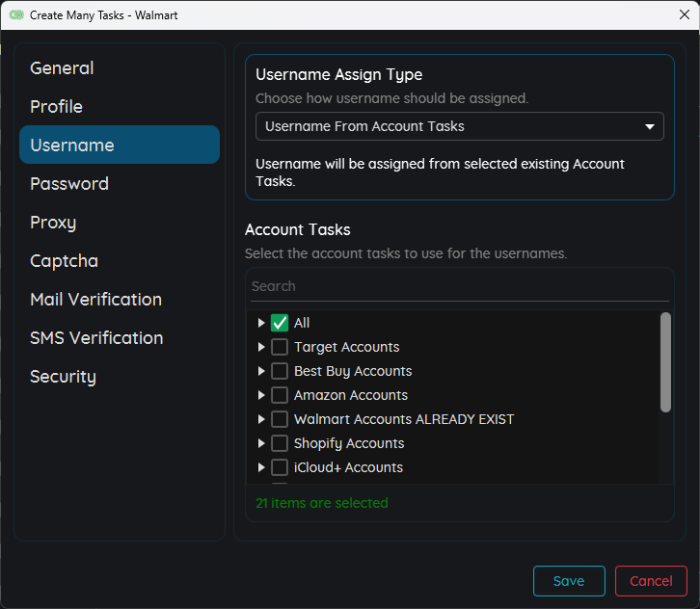Uncheck the All checkbox

point(280,323)
